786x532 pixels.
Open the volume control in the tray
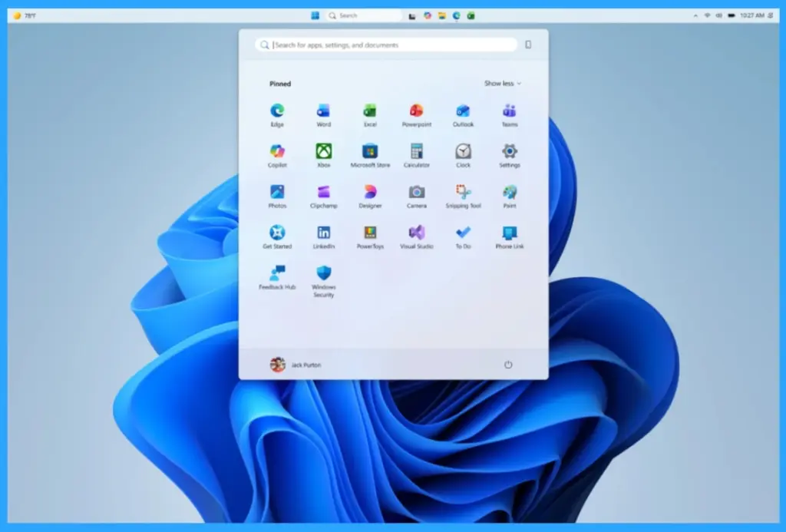718,15
